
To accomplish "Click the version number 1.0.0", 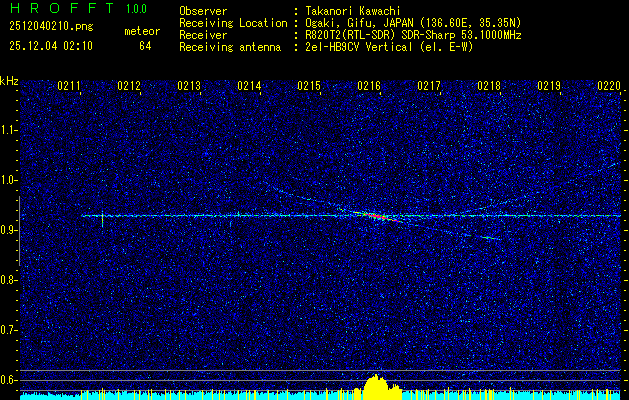I will (x=136, y=9).
